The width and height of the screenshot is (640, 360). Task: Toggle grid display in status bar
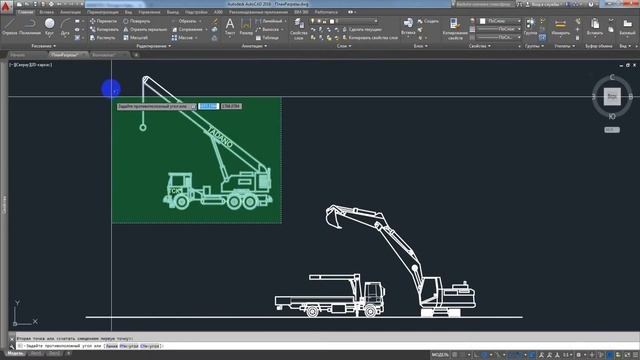(x=455, y=355)
